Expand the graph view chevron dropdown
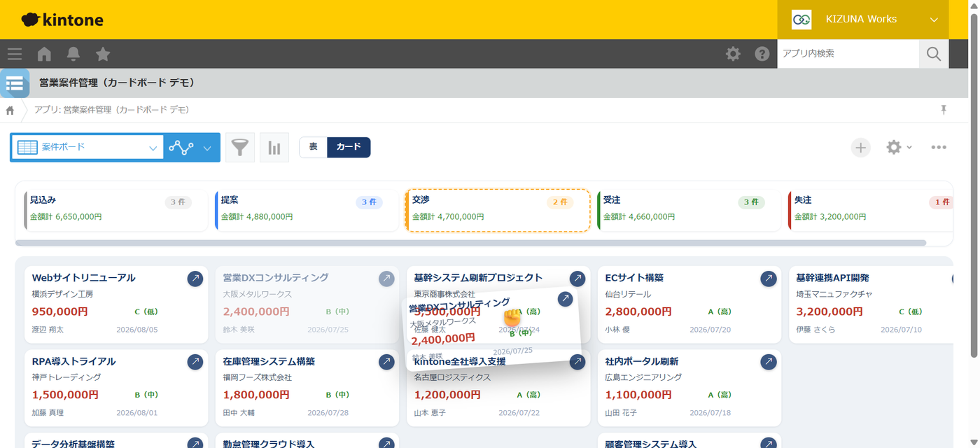 (x=207, y=148)
